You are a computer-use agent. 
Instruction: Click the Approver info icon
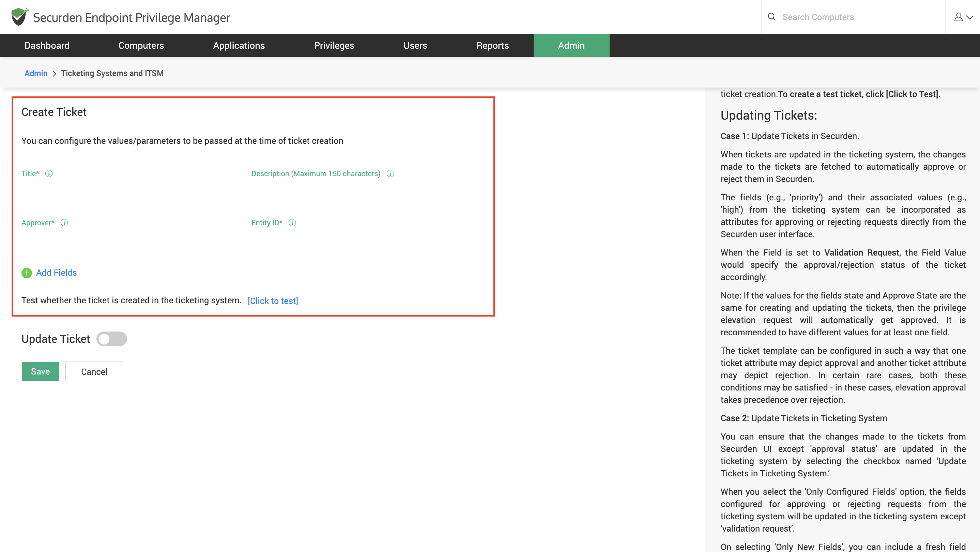[x=64, y=223]
